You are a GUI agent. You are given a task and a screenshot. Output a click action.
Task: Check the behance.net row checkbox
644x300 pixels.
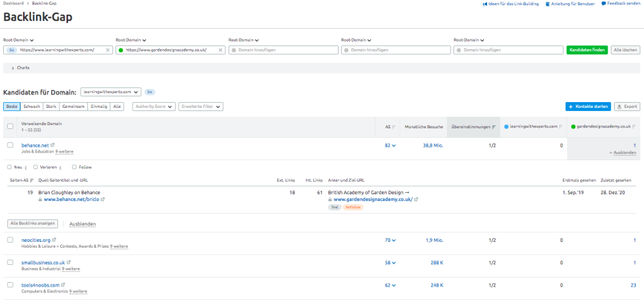point(10,145)
